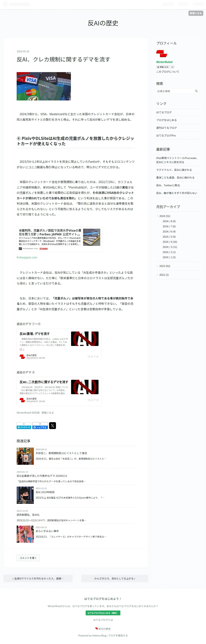206x644 pixels.
Task: Open the article title about クレカ規制
Action: pos(64,60)
